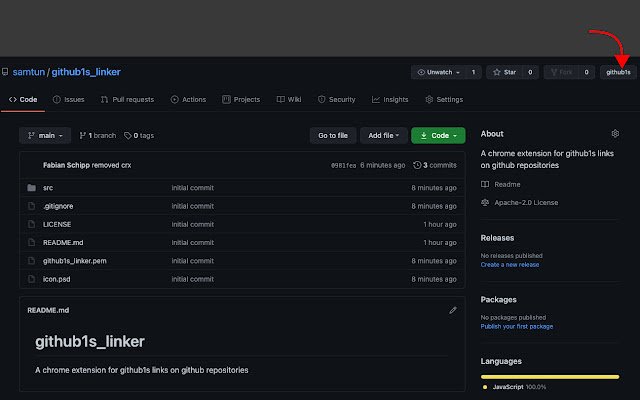Click the disabled Fork button
Image resolution: width=640 pixels, height=400 pixels.
[x=561, y=72]
